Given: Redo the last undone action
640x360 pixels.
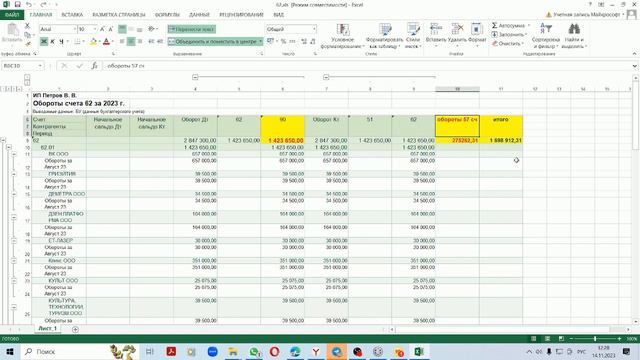Looking at the screenshot, I should click(x=43, y=4).
